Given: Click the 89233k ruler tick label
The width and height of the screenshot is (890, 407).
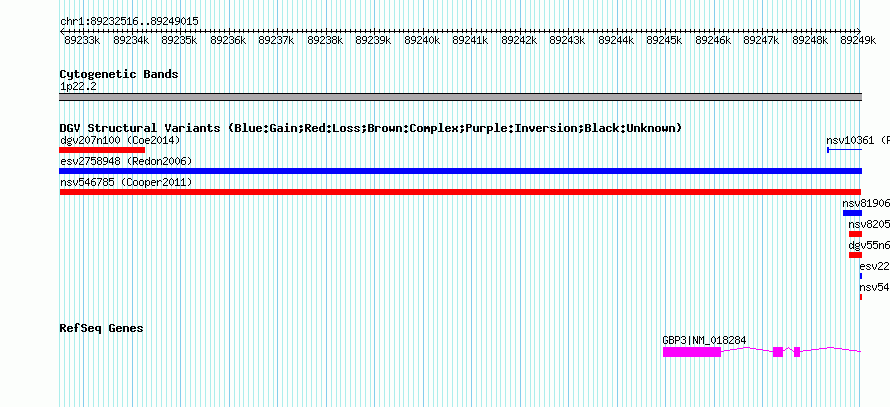Looking at the screenshot, I should (x=82, y=41).
